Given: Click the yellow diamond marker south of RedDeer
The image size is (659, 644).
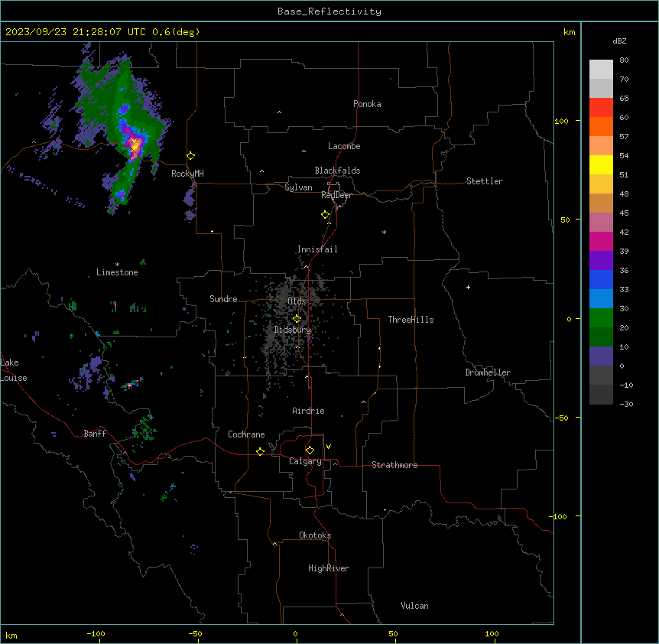Looking at the screenshot, I should pyautogui.click(x=326, y=215).
